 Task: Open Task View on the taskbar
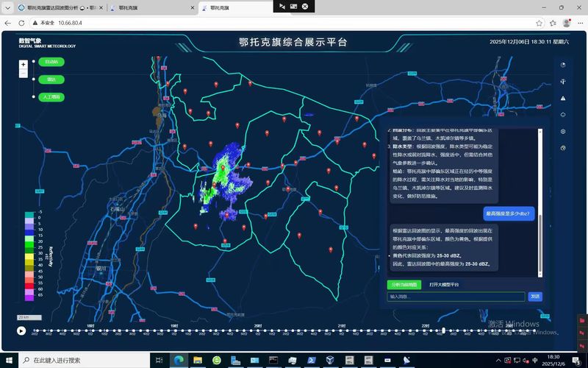point(159,360)
